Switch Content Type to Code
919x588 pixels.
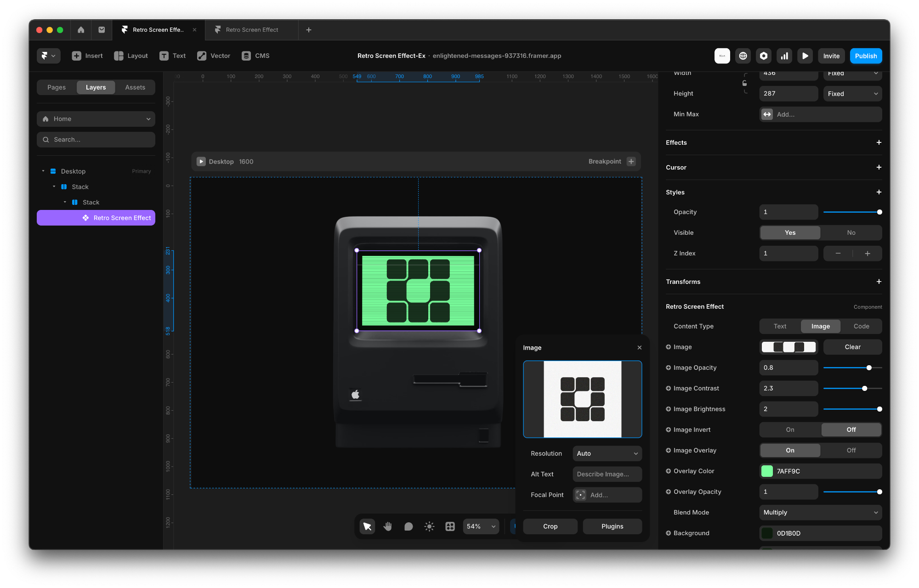click(861, 326)
